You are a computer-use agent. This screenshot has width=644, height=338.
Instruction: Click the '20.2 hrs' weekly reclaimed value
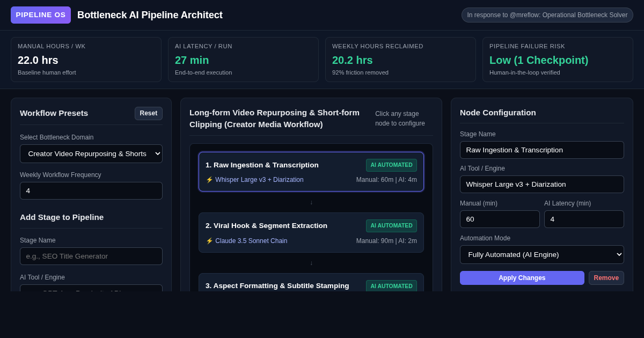coord(353,60)
